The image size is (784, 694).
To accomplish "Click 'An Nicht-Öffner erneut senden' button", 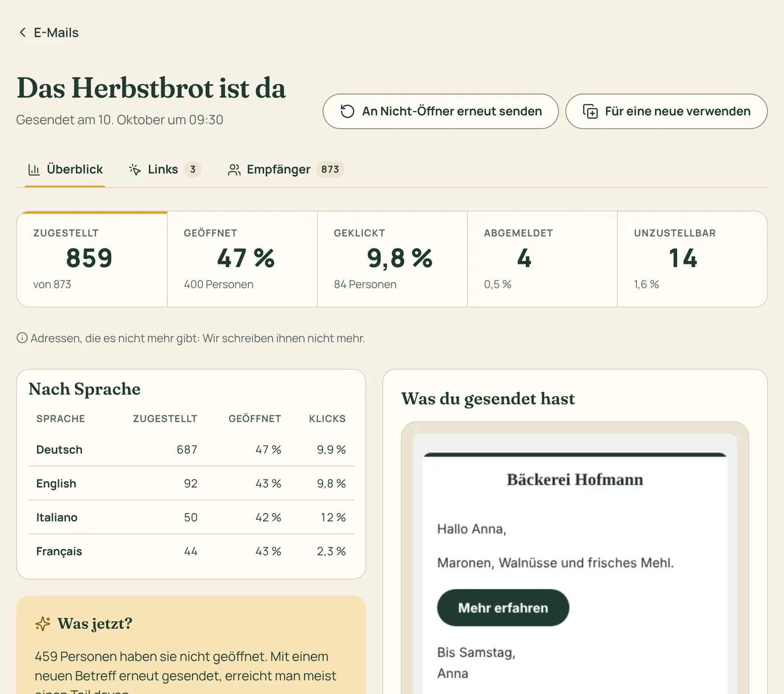I will click(x=441, y=111).
